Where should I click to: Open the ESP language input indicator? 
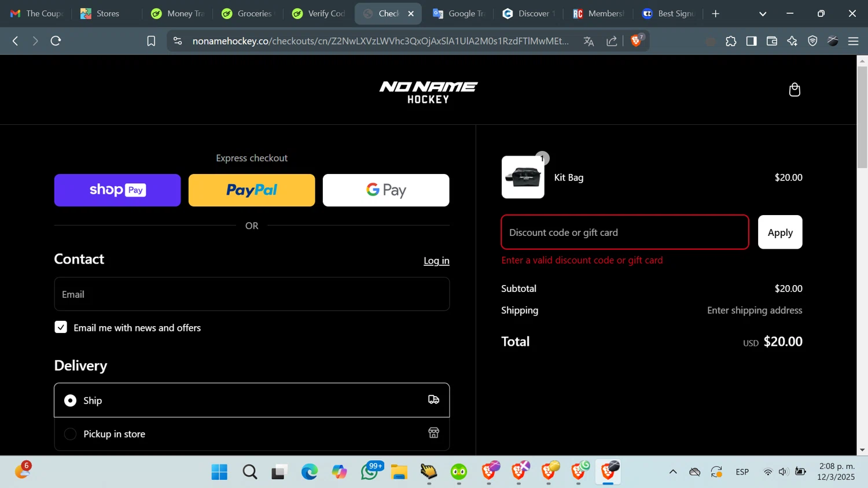click(x=742, y=472)
